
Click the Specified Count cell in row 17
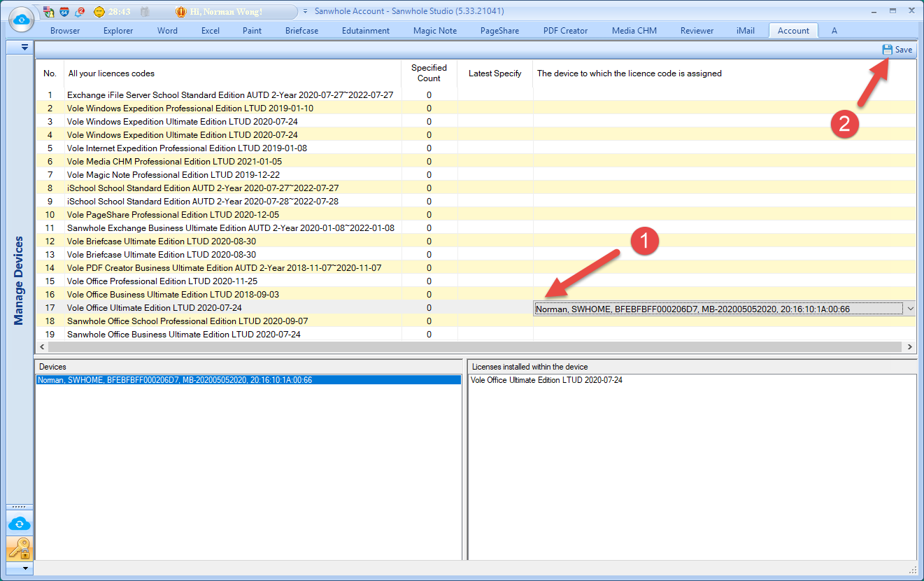[429, 308]
